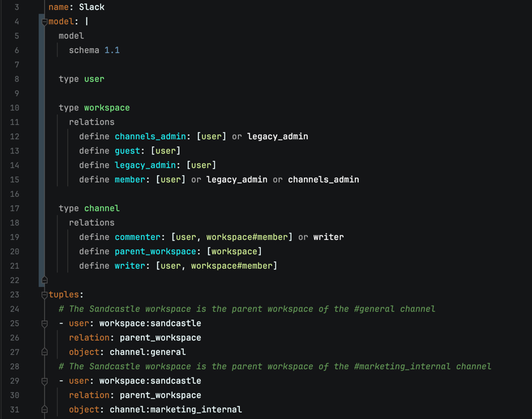Image resolution: width=532 pixels, height=419 pixels.
Task: Click fold end marker beside channel:general
Action: [x=44, y=352]
